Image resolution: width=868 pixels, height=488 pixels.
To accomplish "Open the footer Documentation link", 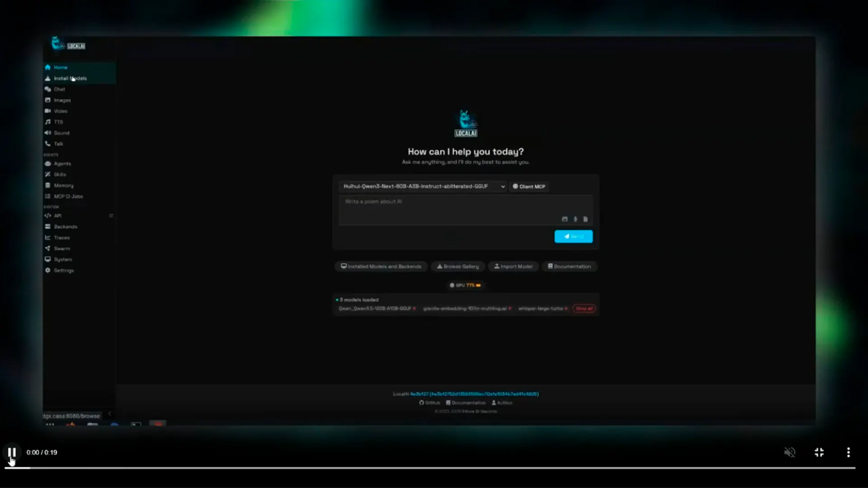I will tap(466, 403).
